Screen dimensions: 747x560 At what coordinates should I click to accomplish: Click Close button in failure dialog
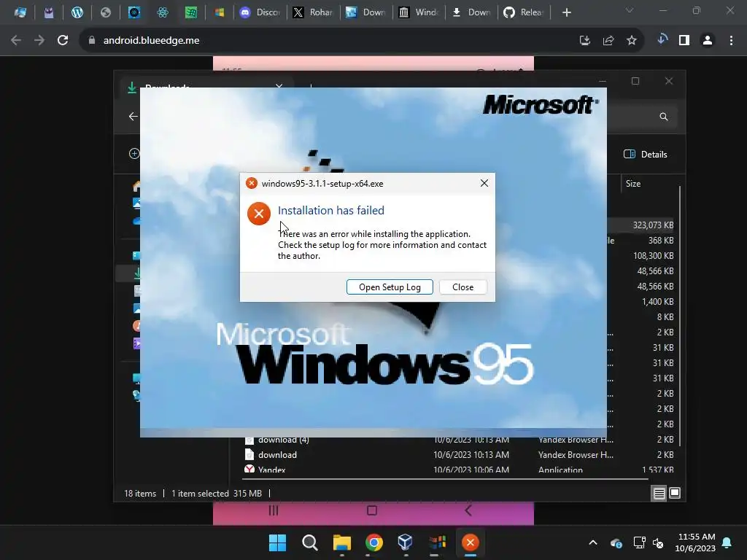[462, 287]
